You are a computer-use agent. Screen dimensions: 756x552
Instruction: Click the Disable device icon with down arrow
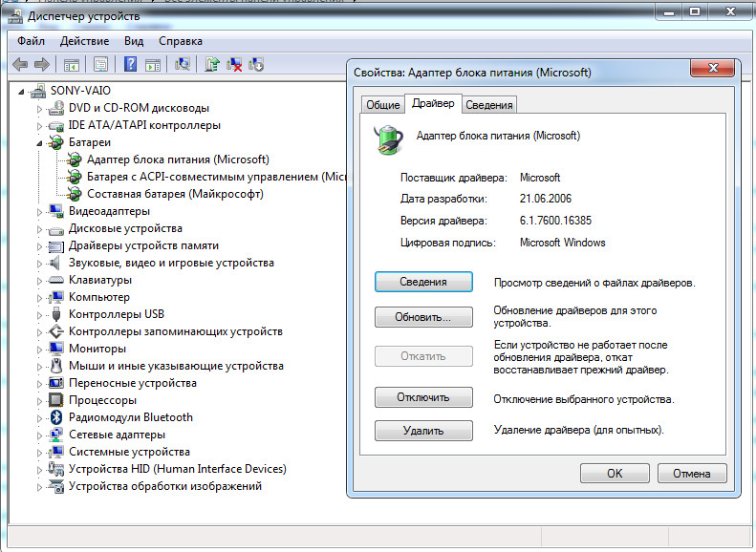click(256, 64)
